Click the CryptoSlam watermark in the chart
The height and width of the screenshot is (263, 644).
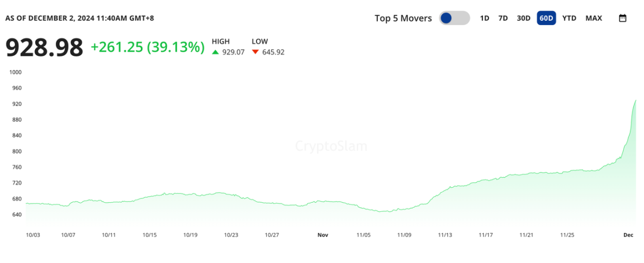331,146
